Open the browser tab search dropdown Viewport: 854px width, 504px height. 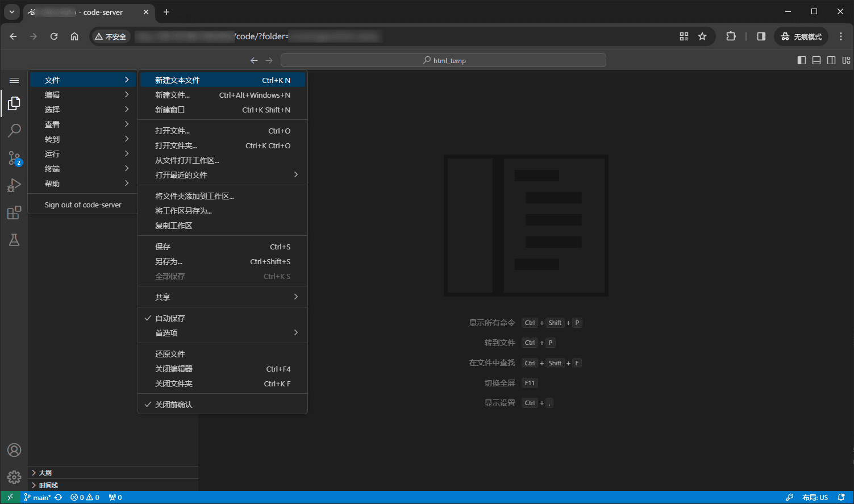coord(12,12)
